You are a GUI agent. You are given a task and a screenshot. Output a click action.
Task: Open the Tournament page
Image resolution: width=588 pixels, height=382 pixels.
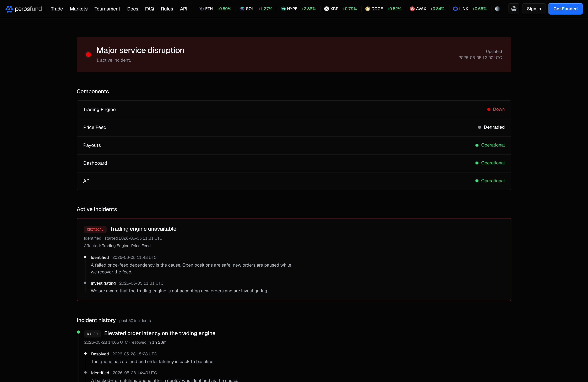(107, 9)
